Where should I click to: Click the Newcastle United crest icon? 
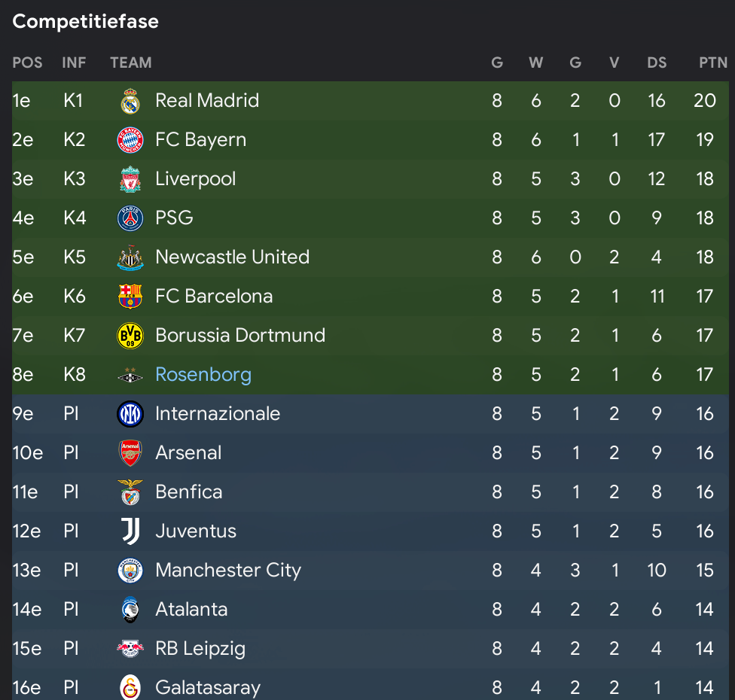[x=130, y=257]
